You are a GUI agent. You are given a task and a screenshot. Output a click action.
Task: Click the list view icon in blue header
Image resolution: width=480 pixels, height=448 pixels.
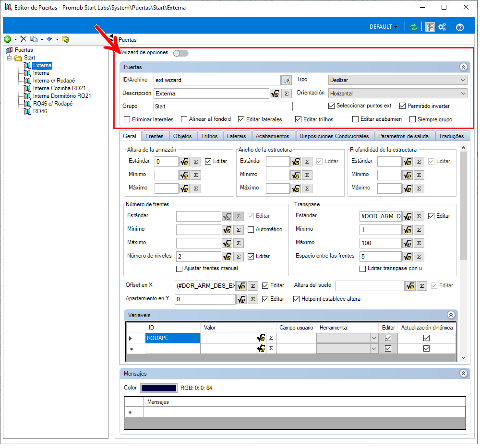tap(430, 27)
